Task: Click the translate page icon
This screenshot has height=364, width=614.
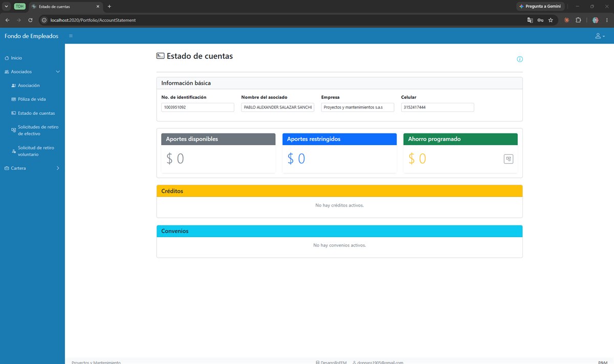Action: pos(530,20)
